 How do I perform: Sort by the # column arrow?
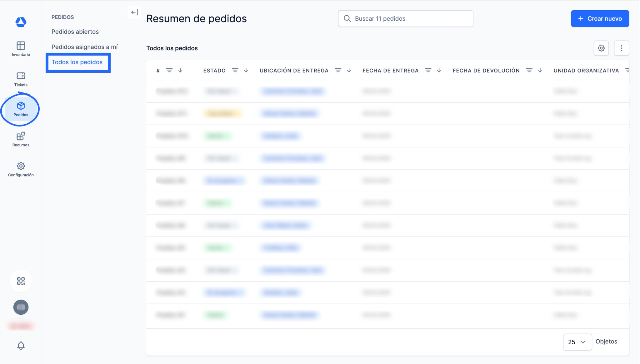coord(180,71)
